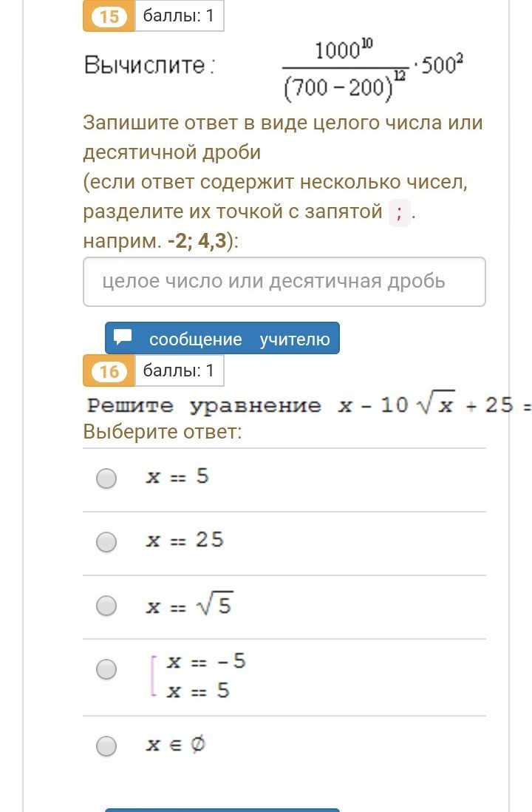This screenshot has width=532, height=812.
Task: Click the highlighted semicolon symbol in the instructions
Action: tap(399, 213)
